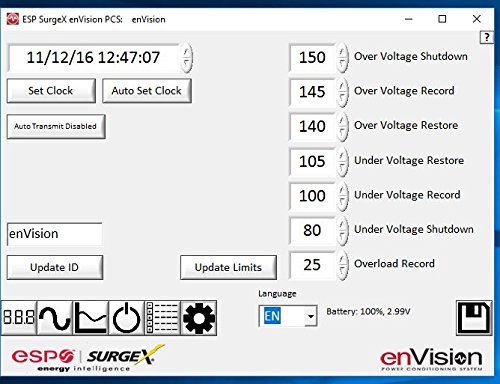Open the numeric display tab icon
The height and width of the screenshot is (384, 500).
(19, 318)
